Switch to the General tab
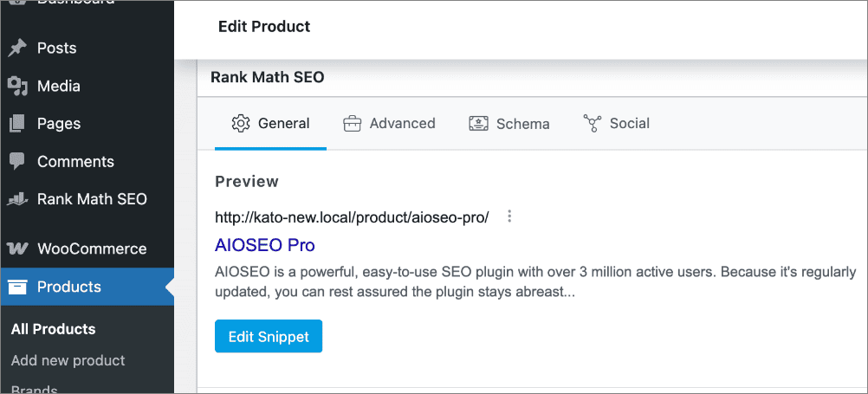868x394 pixels. click(x=270, y=124)
